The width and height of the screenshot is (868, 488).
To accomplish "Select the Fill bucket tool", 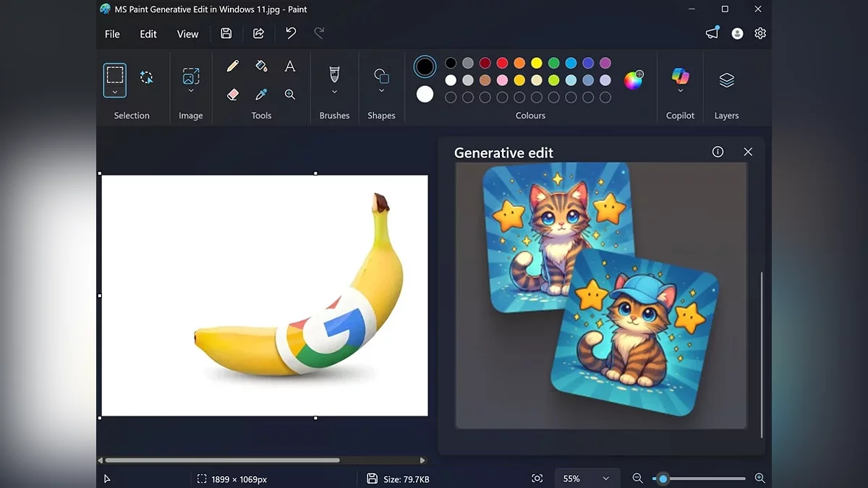I will pos(262,67).
